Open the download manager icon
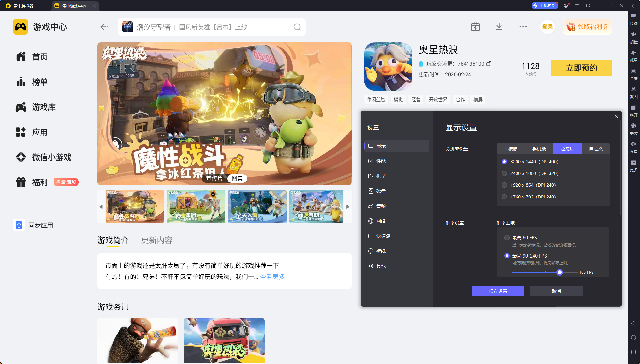The width and height of the screenshot is (640, 364). coord(499,27)
